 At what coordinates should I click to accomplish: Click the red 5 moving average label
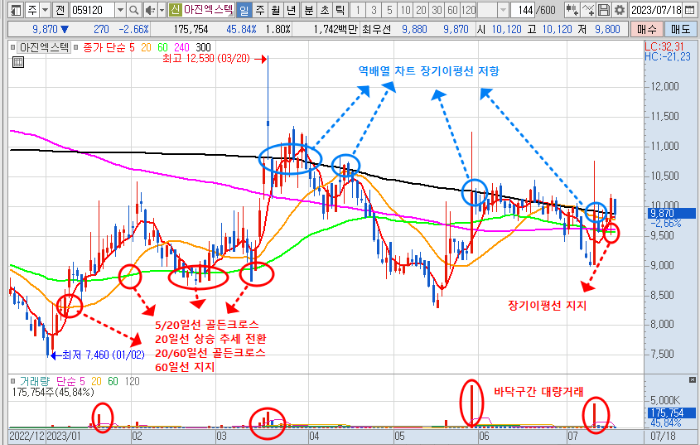point(132,47)
